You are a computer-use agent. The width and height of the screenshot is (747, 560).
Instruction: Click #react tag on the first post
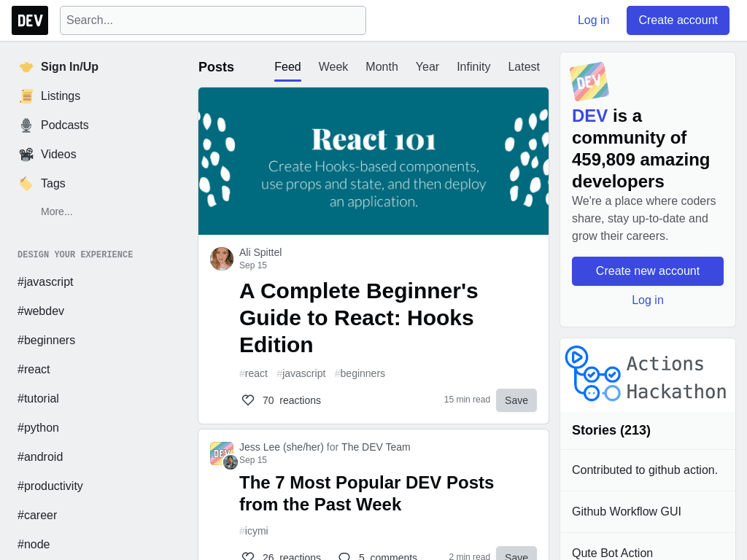pos(253,373)
